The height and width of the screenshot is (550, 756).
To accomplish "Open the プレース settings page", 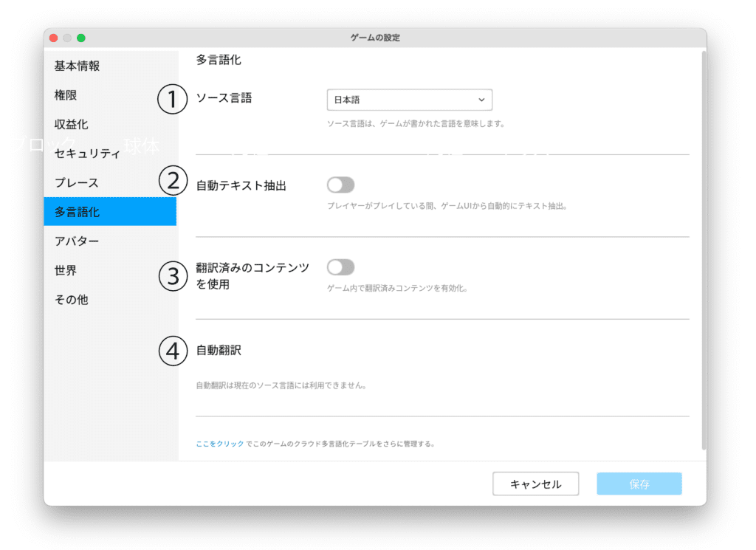I will 76,182.
